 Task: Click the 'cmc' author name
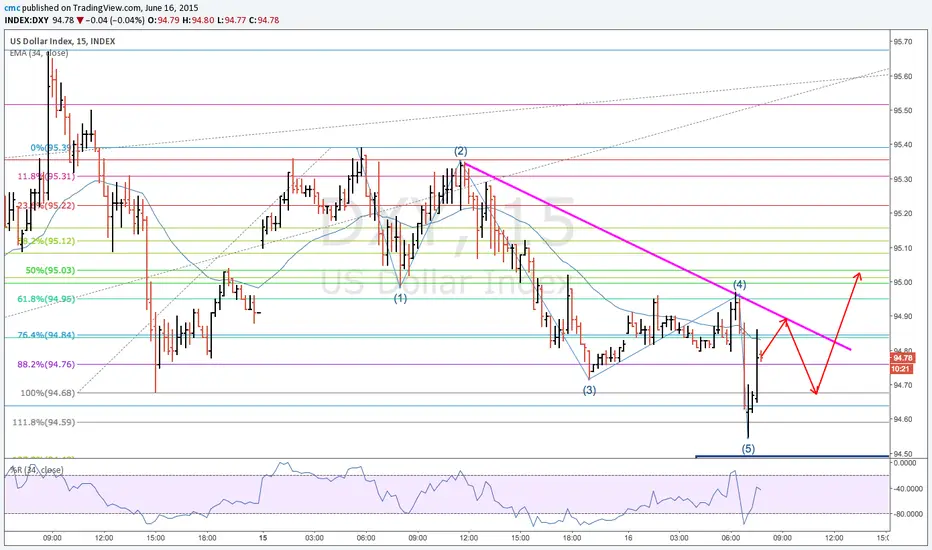point(12,8)
